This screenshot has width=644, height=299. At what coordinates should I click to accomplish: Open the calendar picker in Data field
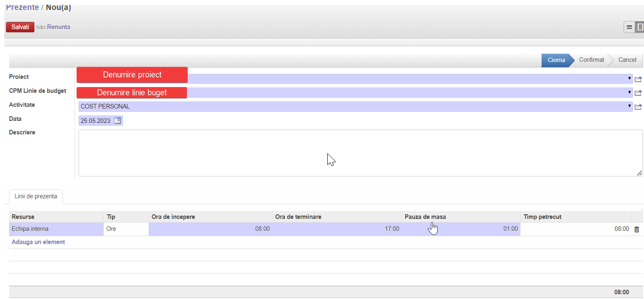pyautogui.click(x=117, y=121)
